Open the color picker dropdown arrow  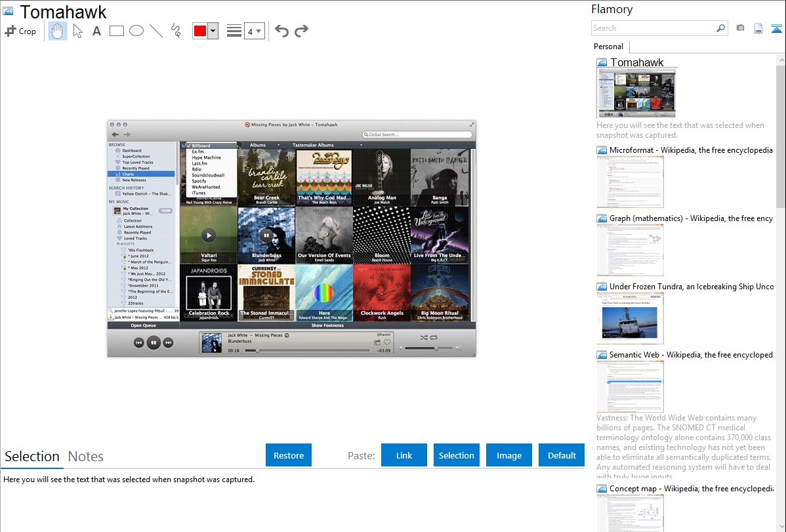[213, 31]
